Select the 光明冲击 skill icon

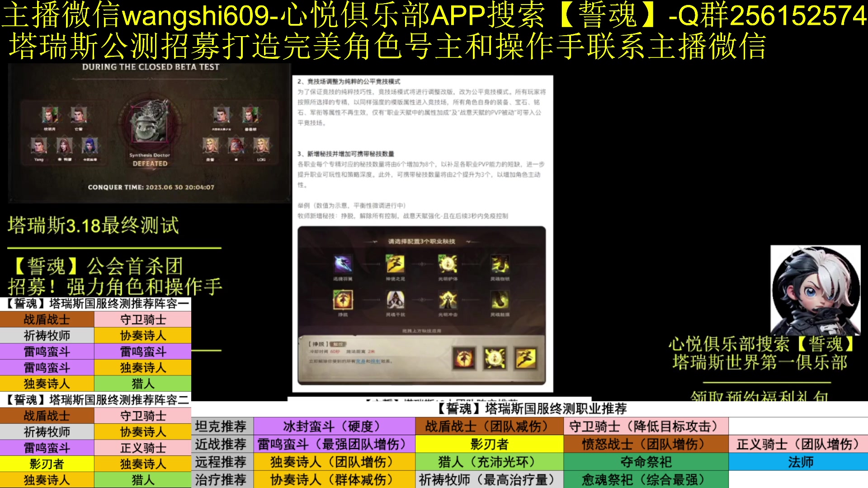coord(448,300)
